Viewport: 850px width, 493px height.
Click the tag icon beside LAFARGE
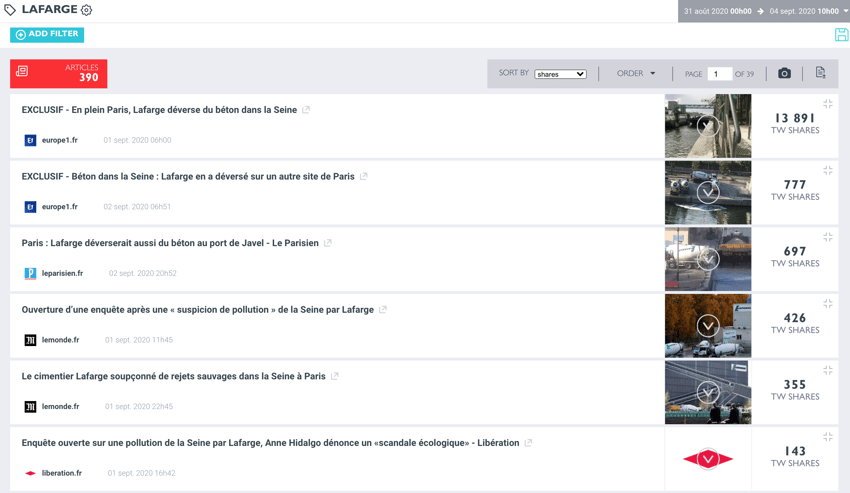pyautogui.click(x=10, y=10)
